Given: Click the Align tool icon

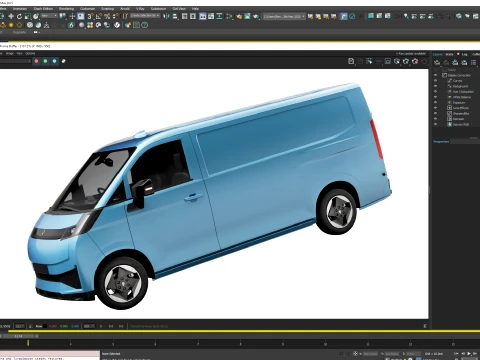Looking at the screenshot, I should (x=175, y=16).
